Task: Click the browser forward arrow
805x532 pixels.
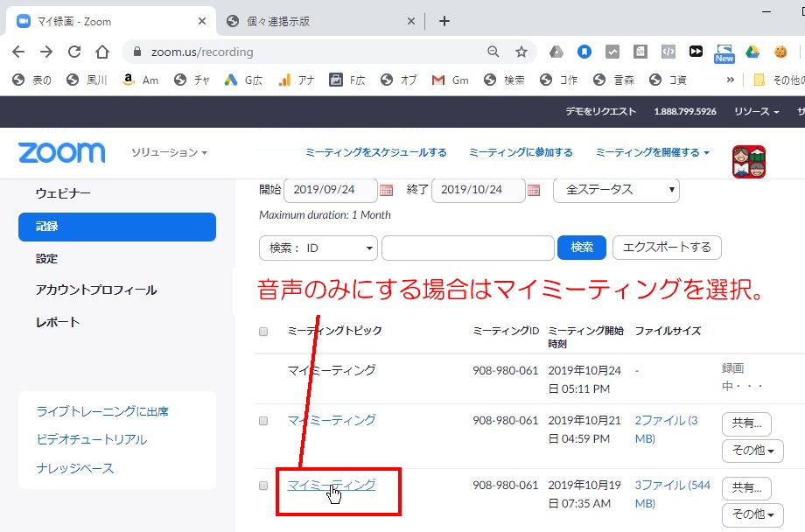Action: pos(46,52)
